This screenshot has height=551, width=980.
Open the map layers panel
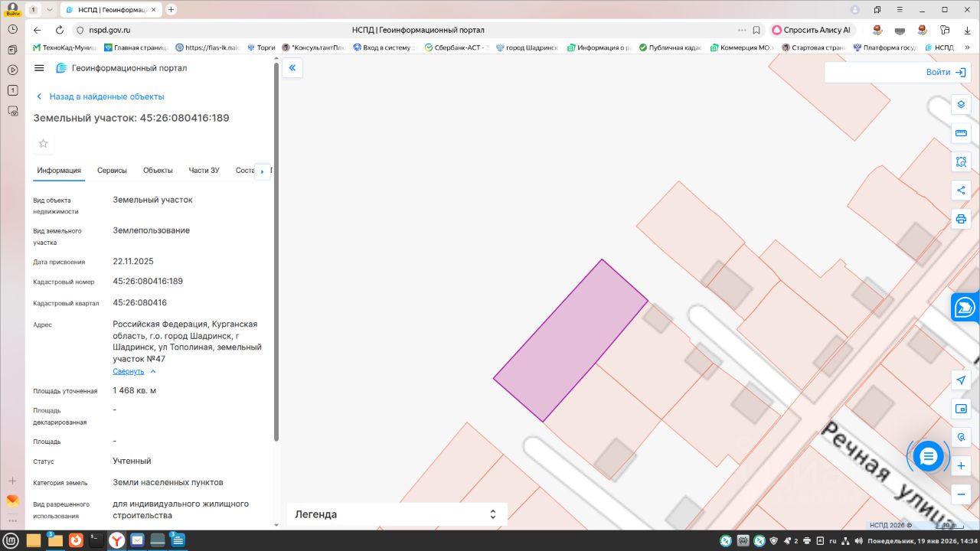961,104
